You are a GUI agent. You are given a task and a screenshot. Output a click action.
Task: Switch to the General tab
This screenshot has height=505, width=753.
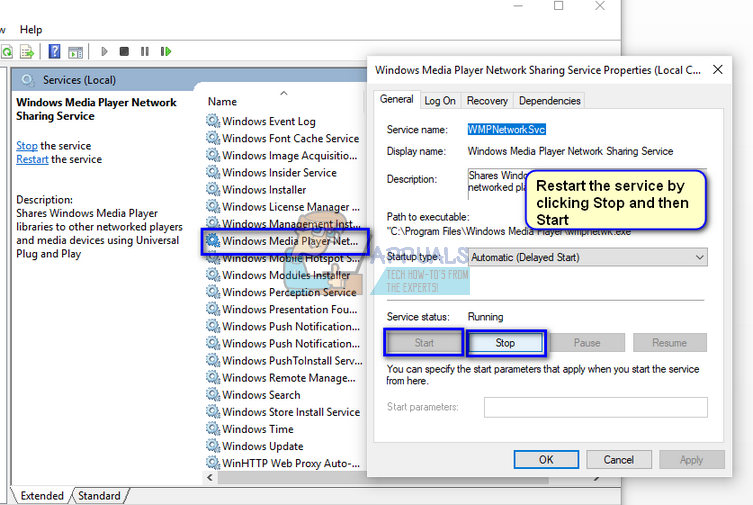click(x=397, y=99)
